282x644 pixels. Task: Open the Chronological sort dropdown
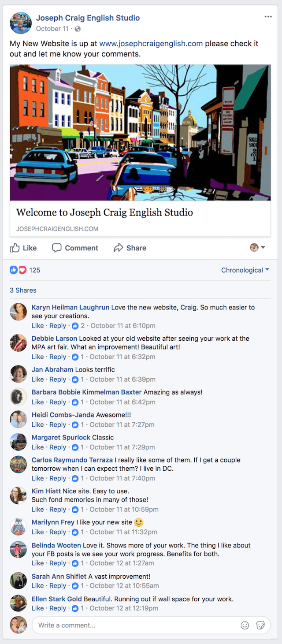[245, 270]
